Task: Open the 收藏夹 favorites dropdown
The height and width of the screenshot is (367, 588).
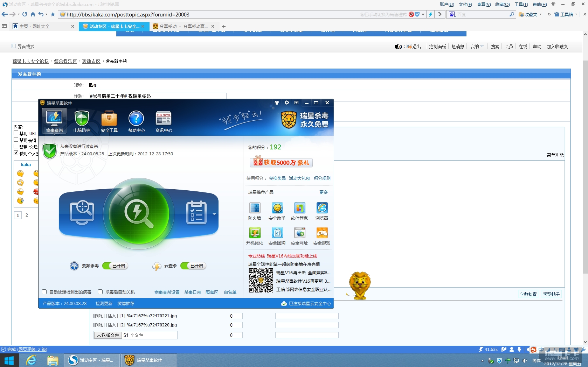Action: (541, 14)
